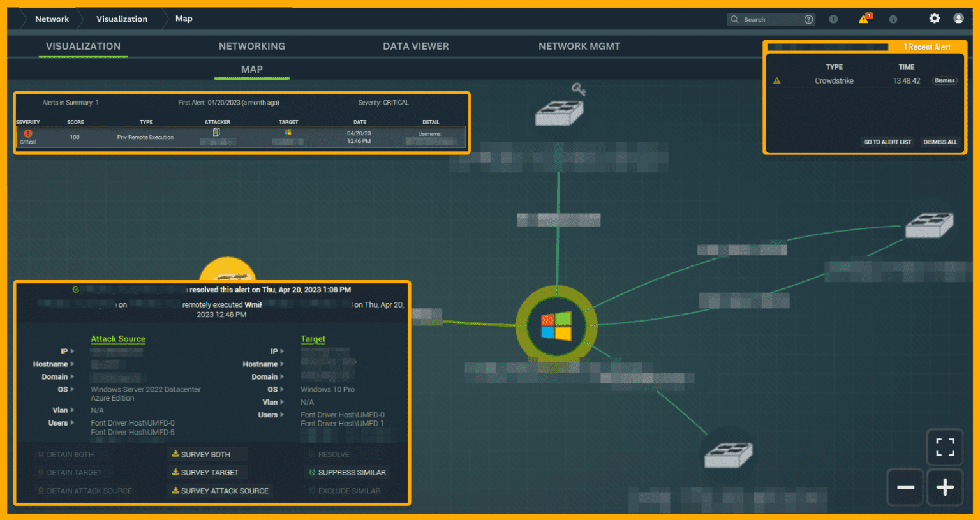Expand Attack Source IP arrow
This screenshot has height=520, width=980.
[72, 351]
